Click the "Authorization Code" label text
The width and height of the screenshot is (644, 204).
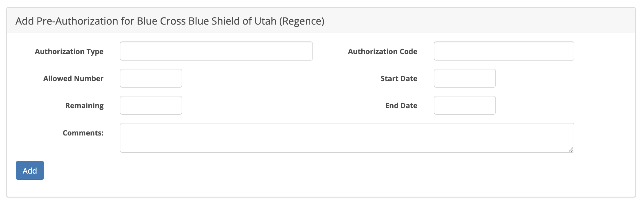(382, 51)
